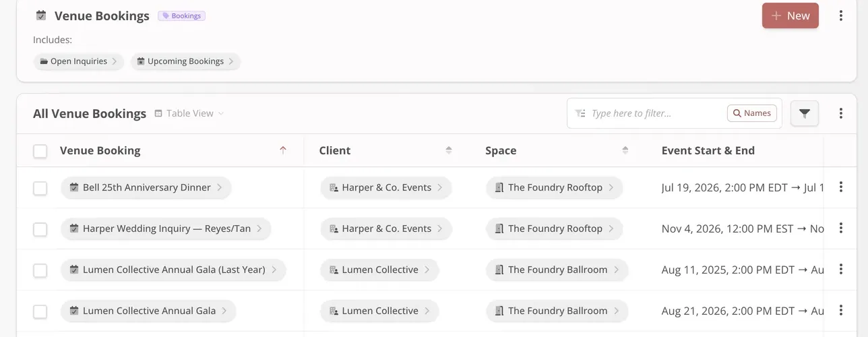Toggle the select-all checkbox in table header
This screenshot has height=337, width=868.
[x=40, y=151]
